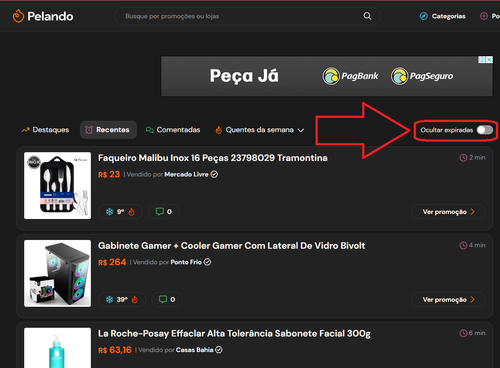Click the verified badge beside Mercado Livre
This screenshot has width=500, height=368.
coord(214,174)
